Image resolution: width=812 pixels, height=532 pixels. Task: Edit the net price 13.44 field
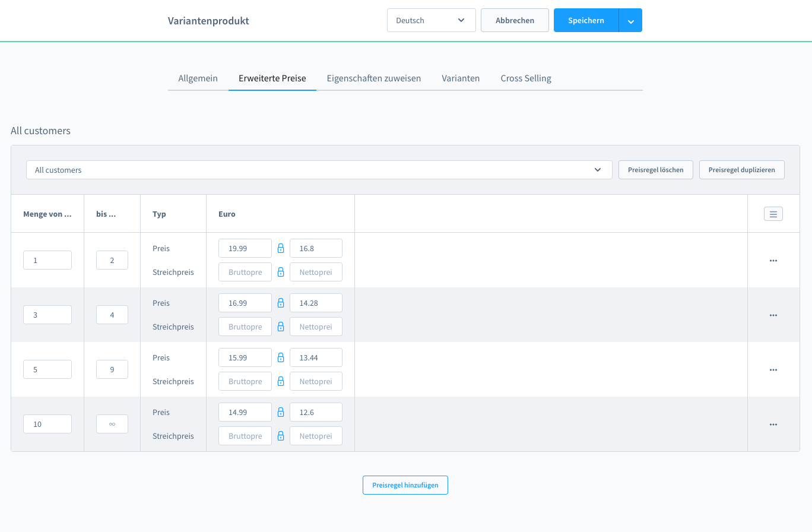(316, 357)
